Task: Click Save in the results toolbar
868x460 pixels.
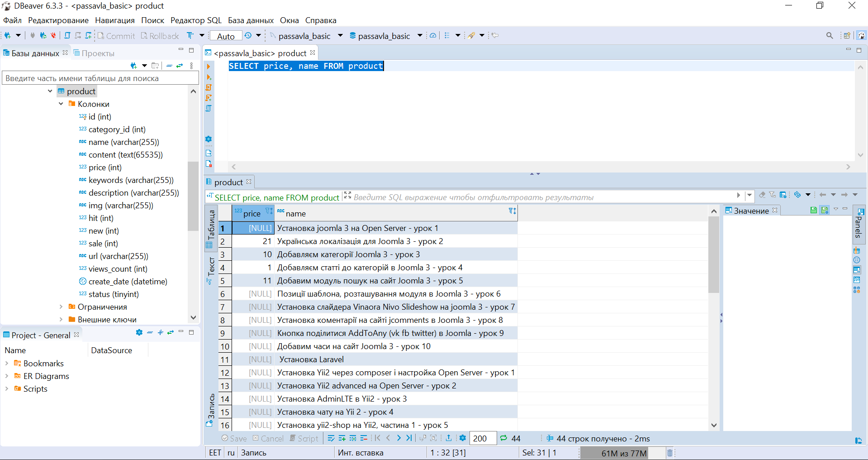Action: (x=234, y=438)
